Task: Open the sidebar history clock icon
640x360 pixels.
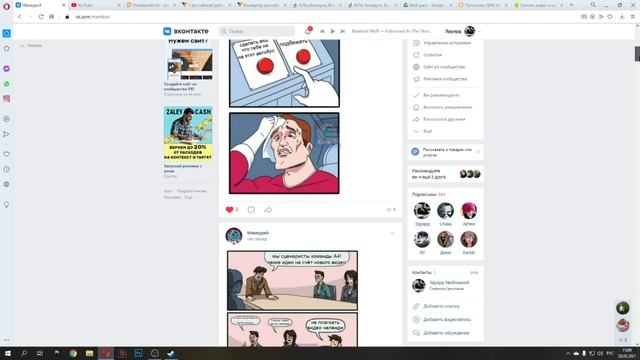Action: point(7,169)
